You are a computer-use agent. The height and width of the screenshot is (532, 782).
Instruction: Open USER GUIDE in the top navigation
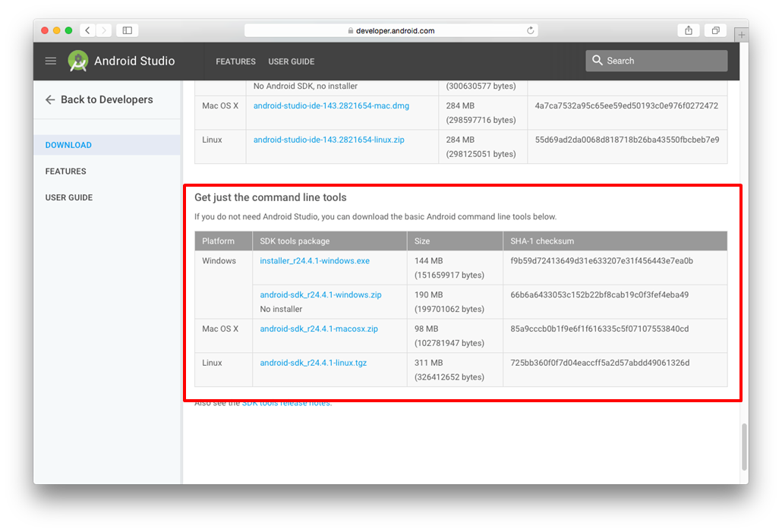(292, 61)
